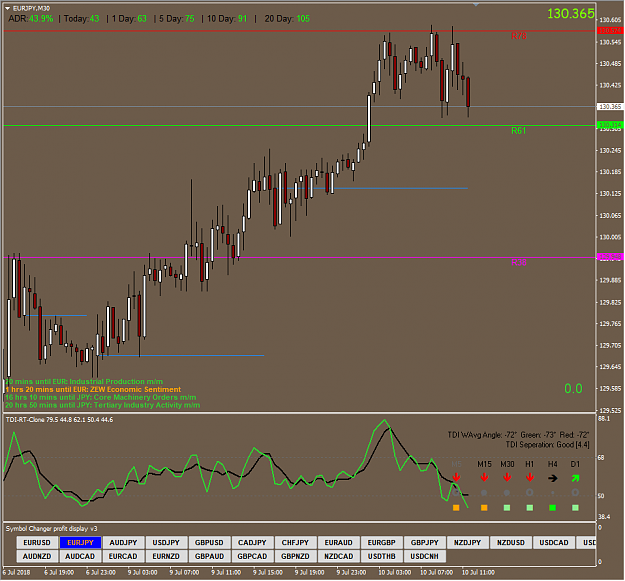Click the light green square under D1
Screen dimensions: 625x581
pos(575,508)
